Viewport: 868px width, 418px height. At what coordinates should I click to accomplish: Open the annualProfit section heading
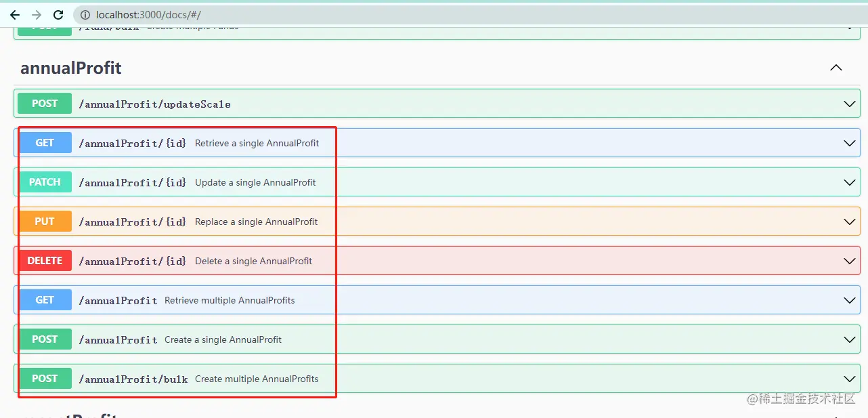pyautogui.click(x=71, y=68)
